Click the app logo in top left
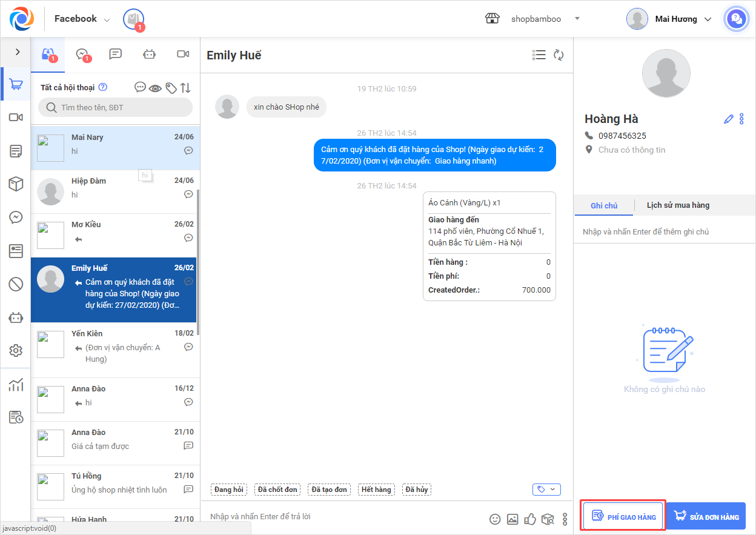Viewport: 756px width, 535px height. (22, 19)
